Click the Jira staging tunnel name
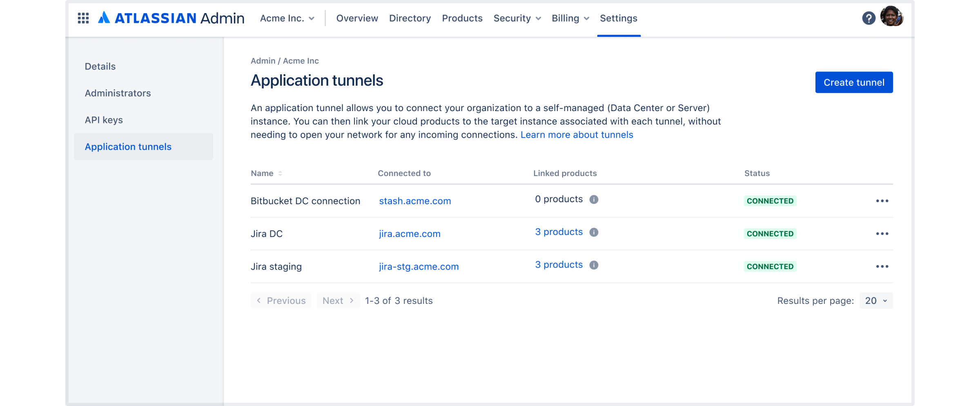Viewport: 980px width, 406px height. [276, 266]
